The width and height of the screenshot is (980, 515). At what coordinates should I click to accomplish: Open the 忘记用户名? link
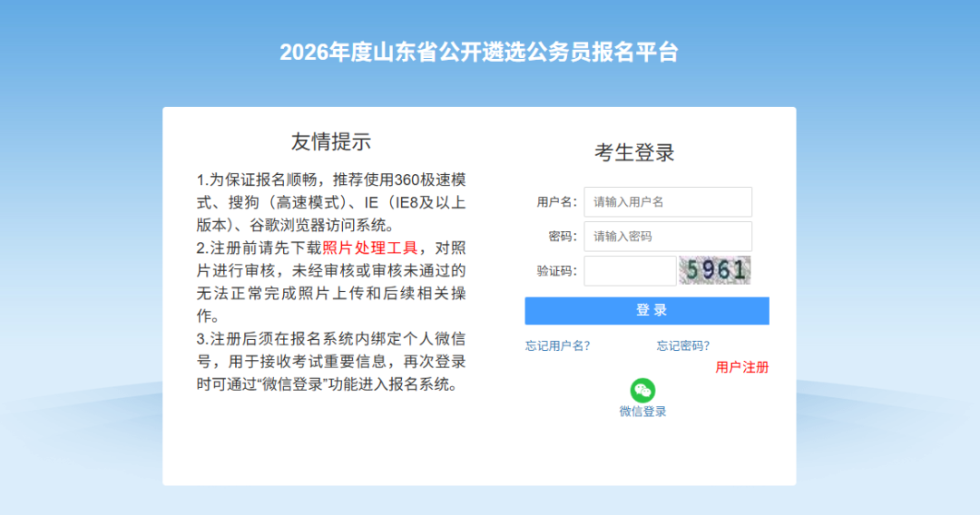(557, 345)
